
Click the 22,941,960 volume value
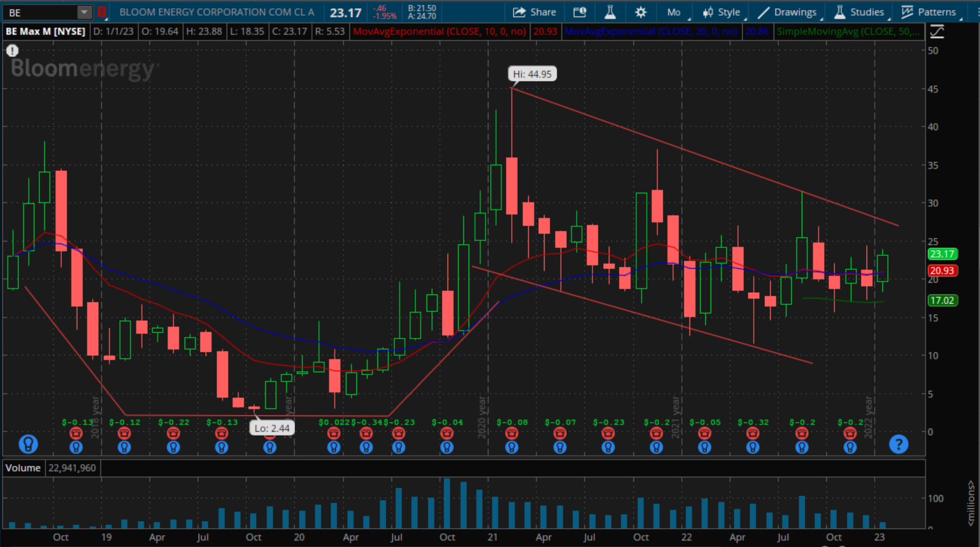pyautogui.click(x=72, y=468)
